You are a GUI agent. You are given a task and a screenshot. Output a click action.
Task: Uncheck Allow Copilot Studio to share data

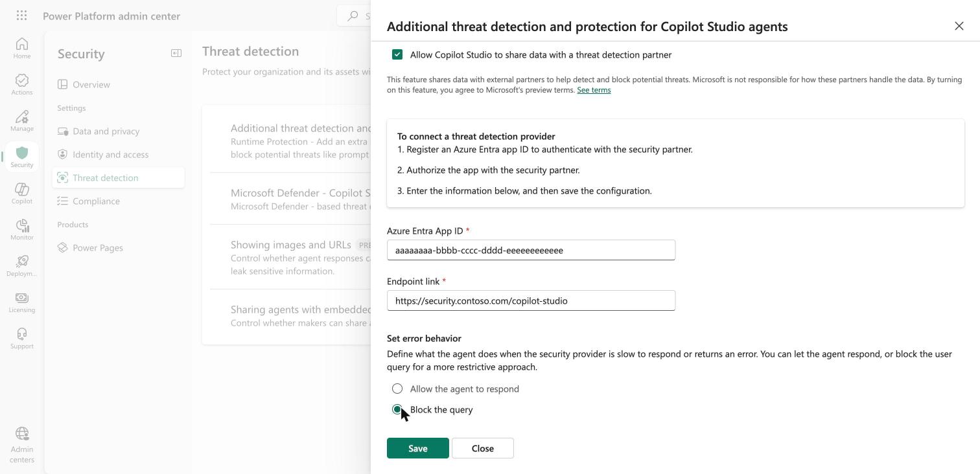(397, 54)
